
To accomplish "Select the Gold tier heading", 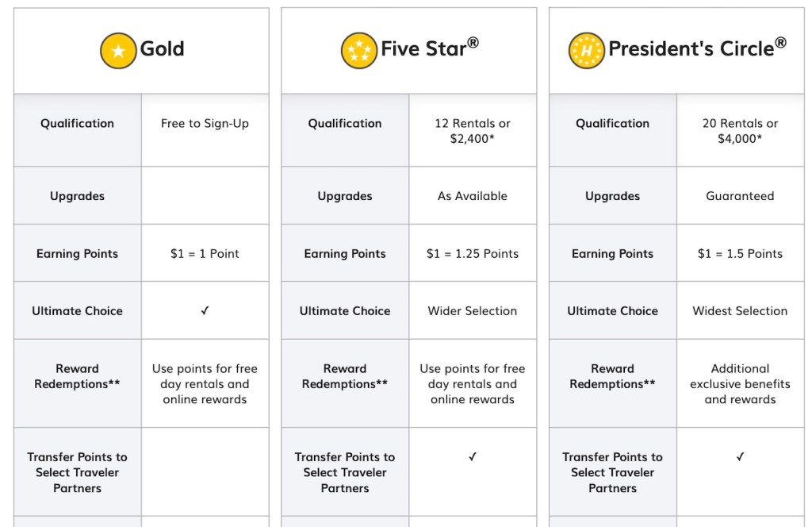I will [x=162, y=49].
